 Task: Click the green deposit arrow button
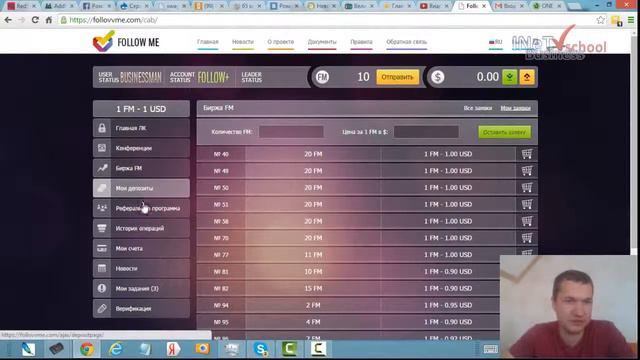[509, 77]
